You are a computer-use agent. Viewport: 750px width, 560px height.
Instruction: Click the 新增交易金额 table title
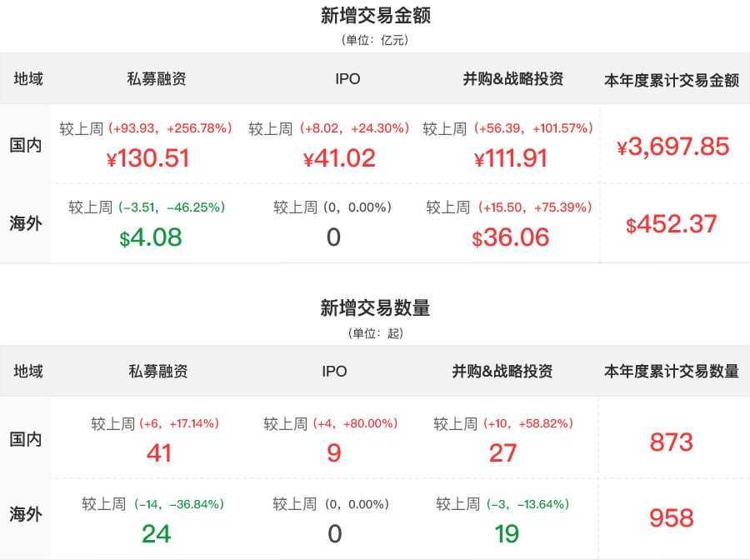tap(375, 16)
